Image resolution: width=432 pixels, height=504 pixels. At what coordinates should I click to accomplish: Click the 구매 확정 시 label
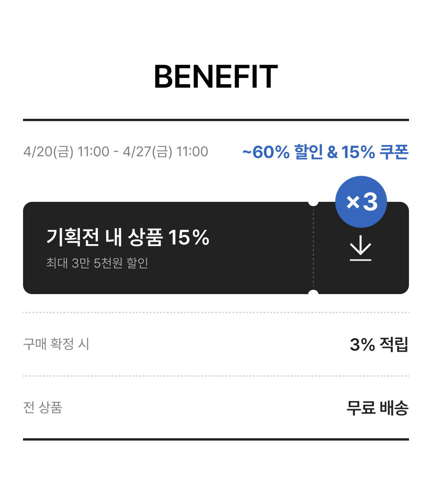pos(56,344)
